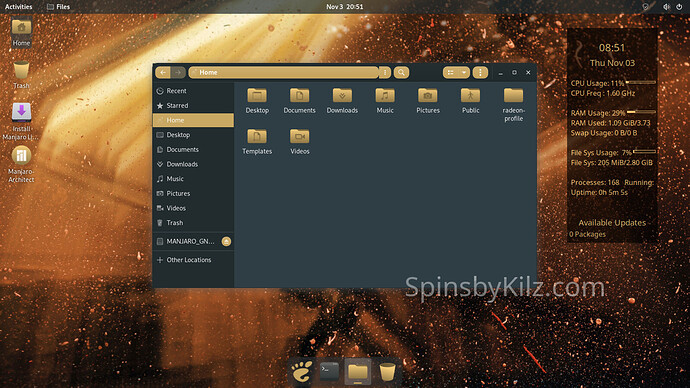Launch Terminal from the dock
690x388 pixels.
click(x=330, y=372)
